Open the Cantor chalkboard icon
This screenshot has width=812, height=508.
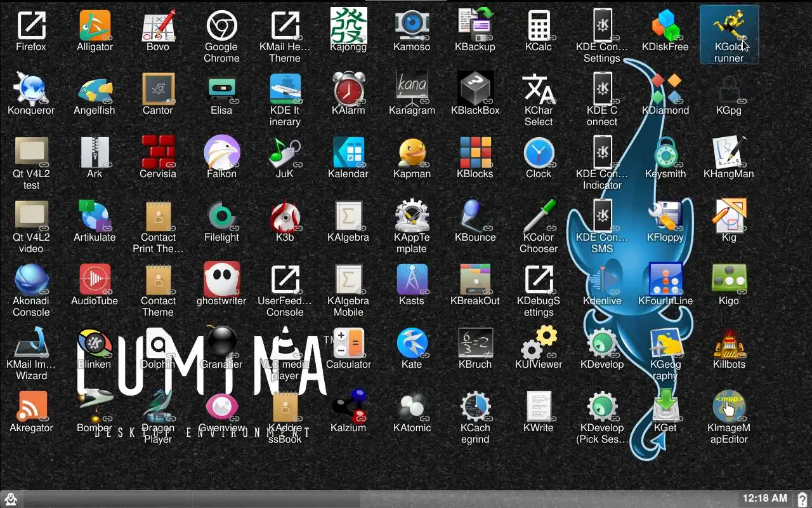[x=158, y=89]
